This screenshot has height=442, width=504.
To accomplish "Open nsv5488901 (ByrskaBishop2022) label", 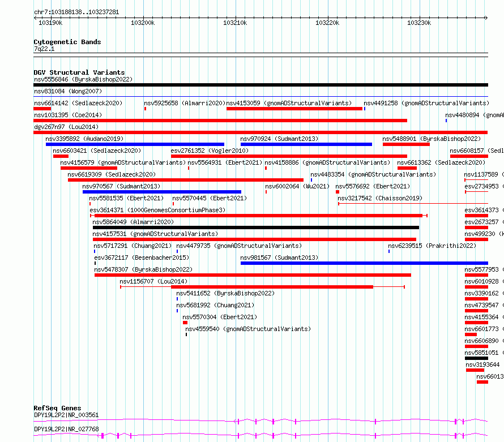I will pyautogui.click(x=432, y=139).
